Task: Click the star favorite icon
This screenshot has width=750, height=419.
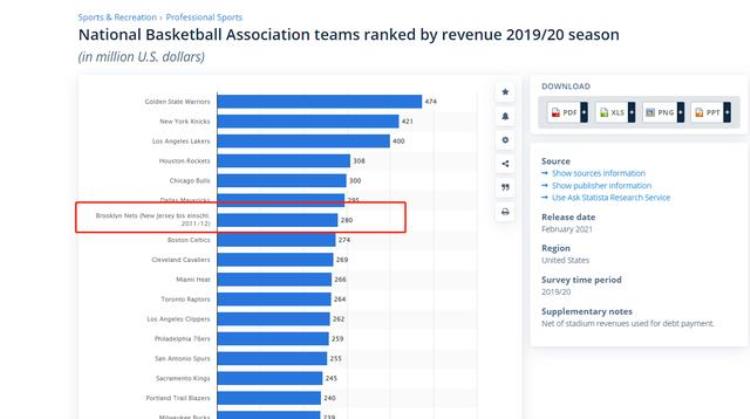Action: 505,92
